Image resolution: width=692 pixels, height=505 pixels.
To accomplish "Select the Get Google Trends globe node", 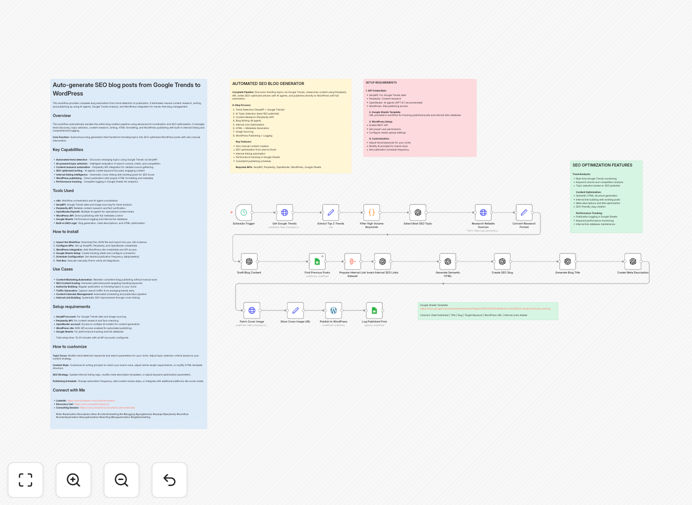I will tap(284, 212).
